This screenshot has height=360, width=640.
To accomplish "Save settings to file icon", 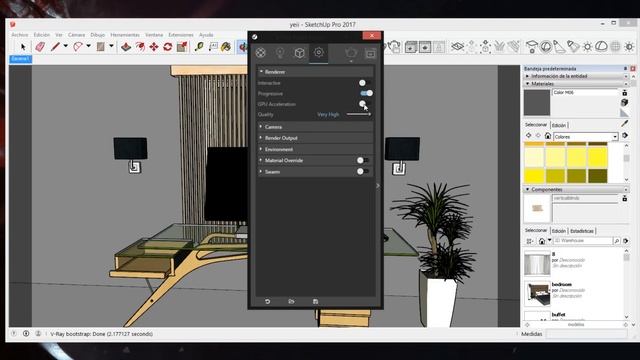I will point(315,302).
